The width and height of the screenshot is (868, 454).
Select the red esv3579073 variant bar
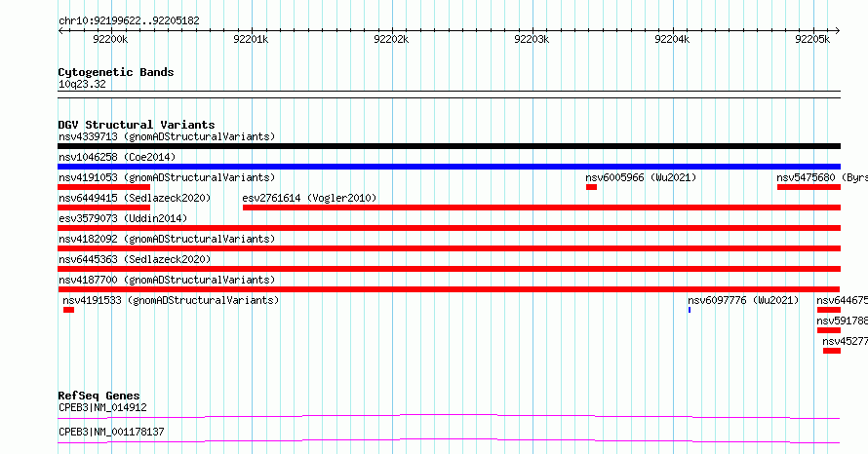pyautogui.click(x=449, y=228)
